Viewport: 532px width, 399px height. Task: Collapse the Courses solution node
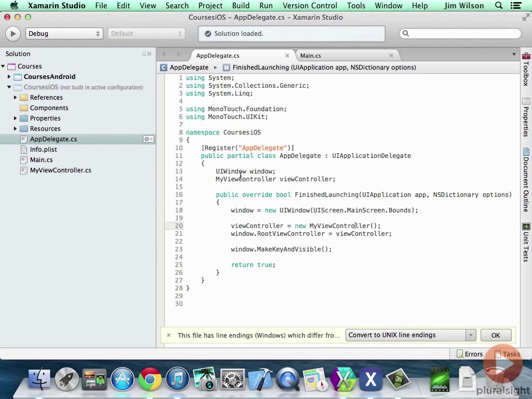coord(3,66)
